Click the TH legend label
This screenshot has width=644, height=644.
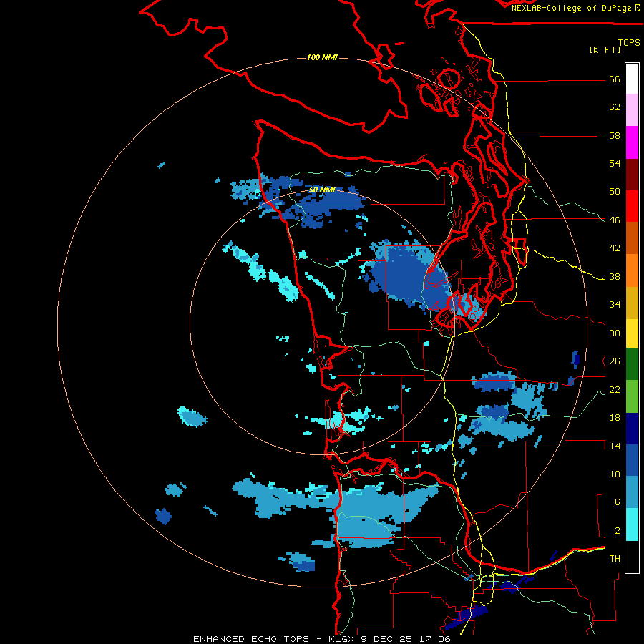click(x=615, y=559)
